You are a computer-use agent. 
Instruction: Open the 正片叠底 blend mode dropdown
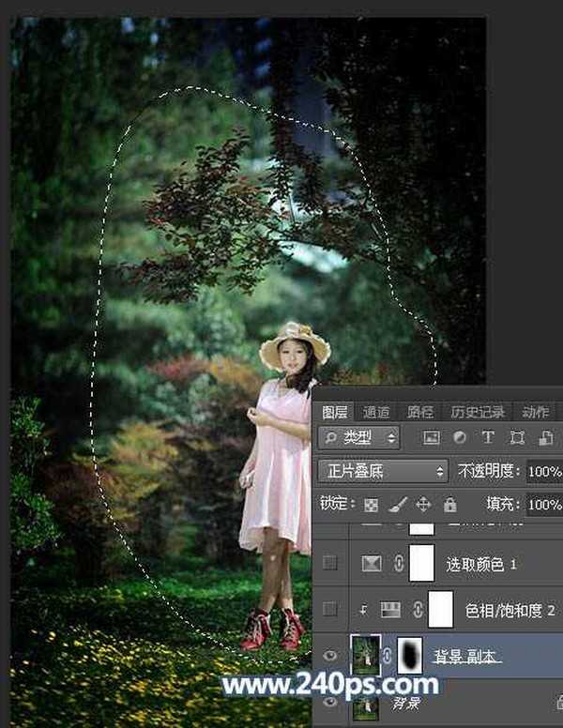click(x=382, y=471)
